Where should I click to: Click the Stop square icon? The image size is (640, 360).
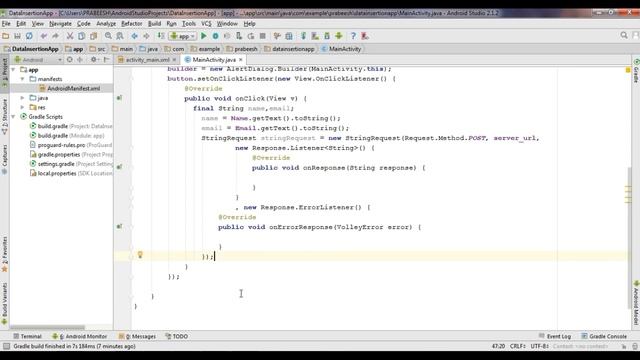click(262, 36)
